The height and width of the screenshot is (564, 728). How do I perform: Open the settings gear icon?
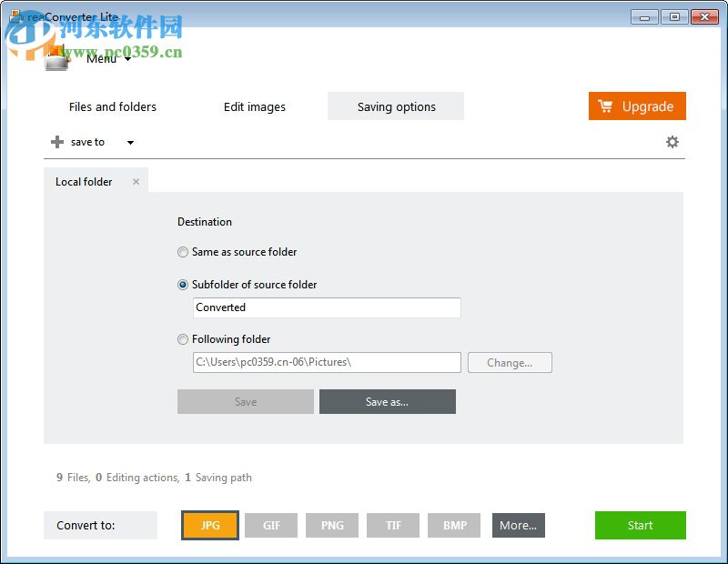[672, 142]
